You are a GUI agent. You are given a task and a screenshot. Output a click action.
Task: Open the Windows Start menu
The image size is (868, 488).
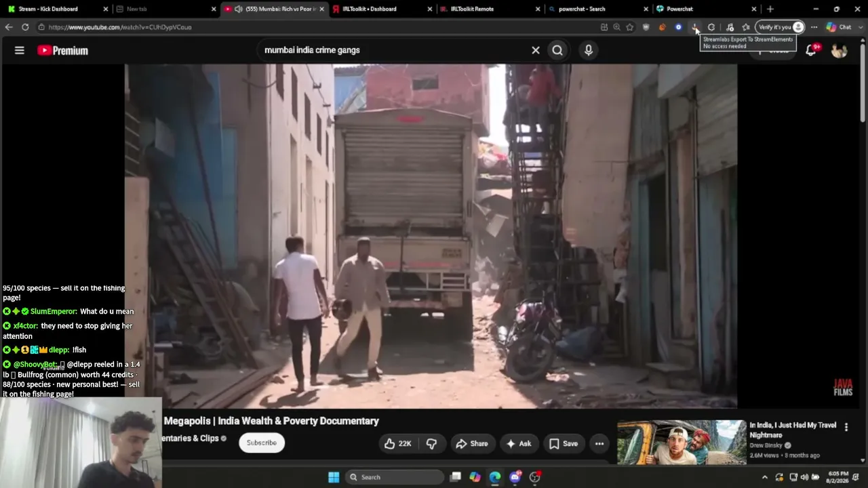[x=334, y=477]
